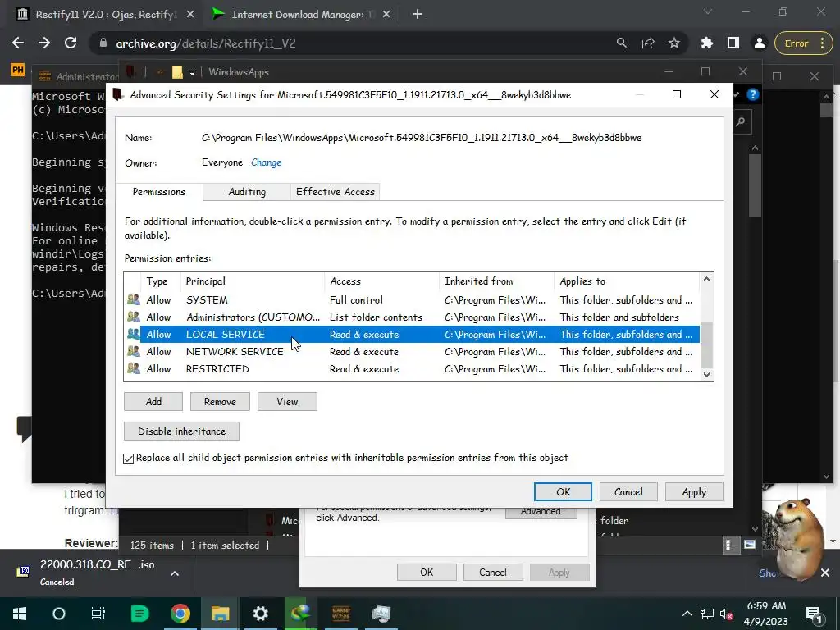840x630 pixels.
Task: Open the Chrome side panel icon
Action: (733, 43)
